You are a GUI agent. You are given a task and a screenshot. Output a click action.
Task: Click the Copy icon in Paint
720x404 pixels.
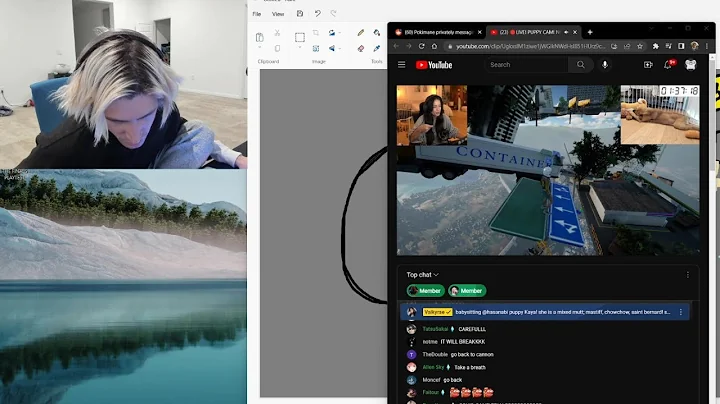[277, 48]
